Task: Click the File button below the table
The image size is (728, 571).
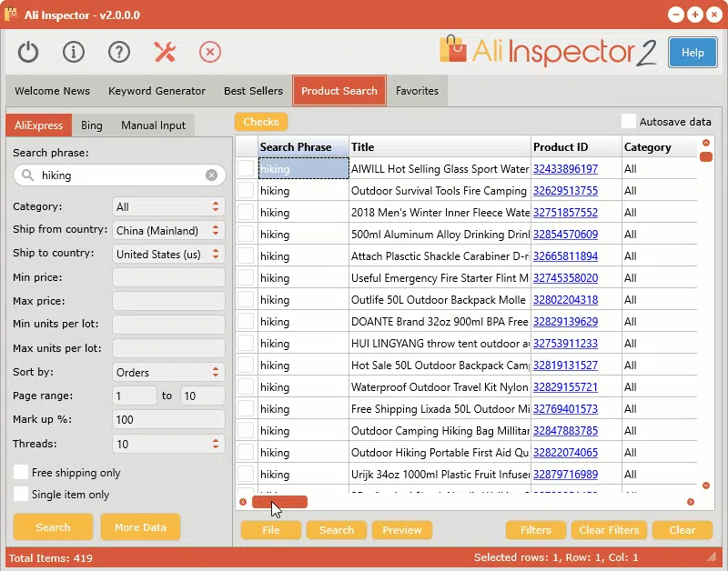Action: [270, 530]
